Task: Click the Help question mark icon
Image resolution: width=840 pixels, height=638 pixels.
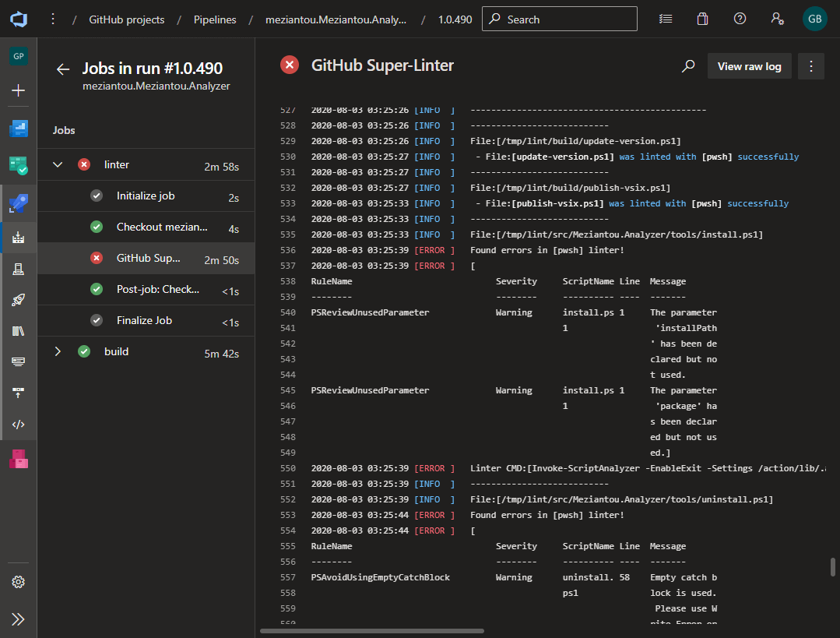Action: click(740, 19)
